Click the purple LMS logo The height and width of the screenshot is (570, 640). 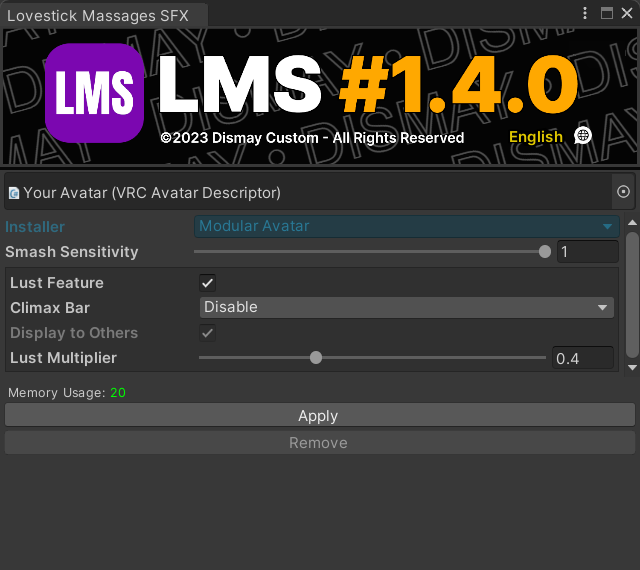(94, 93)
